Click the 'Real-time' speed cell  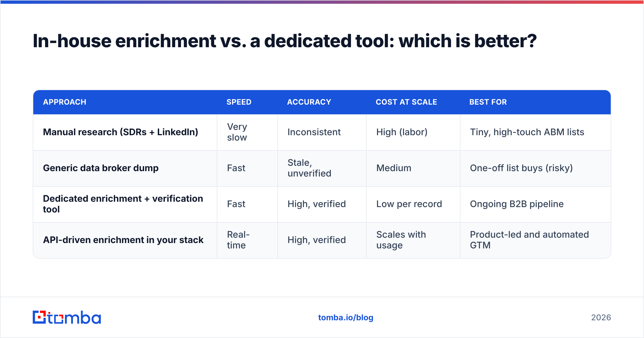pos(238,240)
